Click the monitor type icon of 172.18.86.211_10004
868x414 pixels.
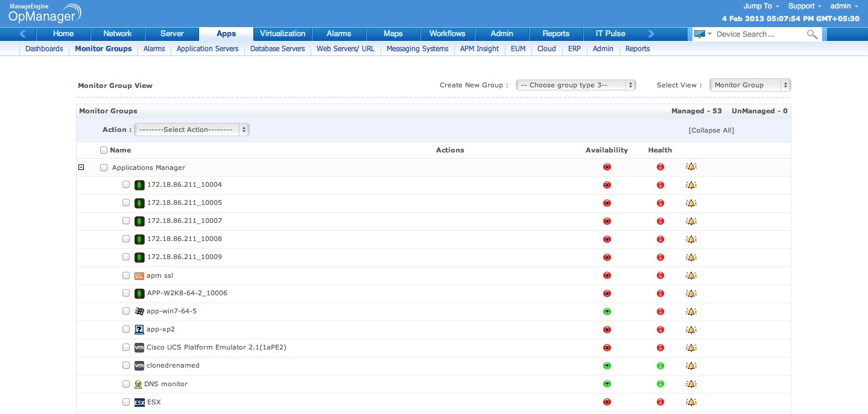[139, 185]
